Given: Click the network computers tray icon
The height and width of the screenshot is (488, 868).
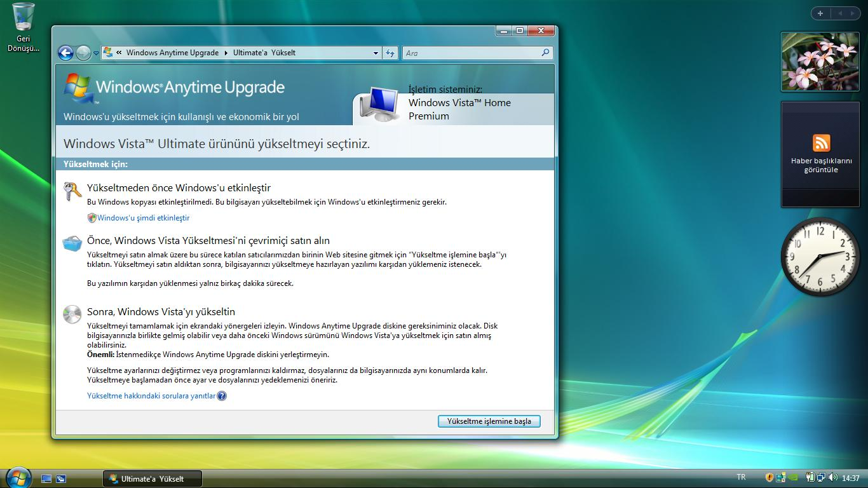Looking at the screenshot, I should pos(821,477).
